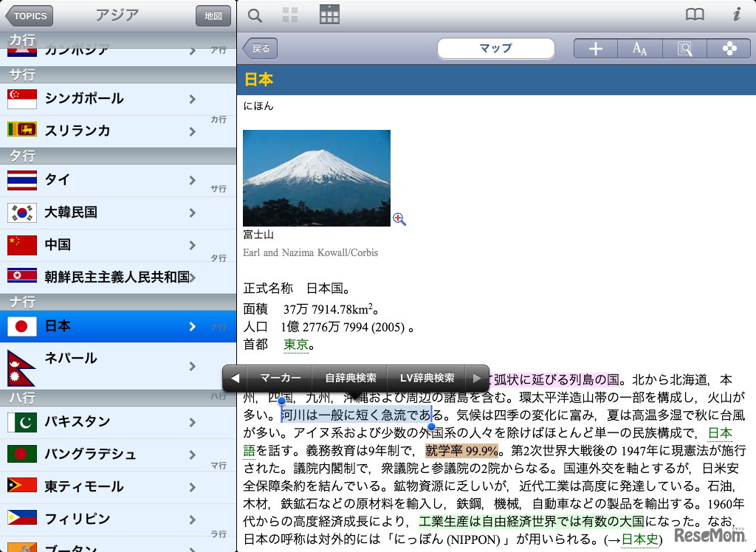
Task: Switch to the grid squares view icon
Action: pyautogui.click(x=289, y=15)
